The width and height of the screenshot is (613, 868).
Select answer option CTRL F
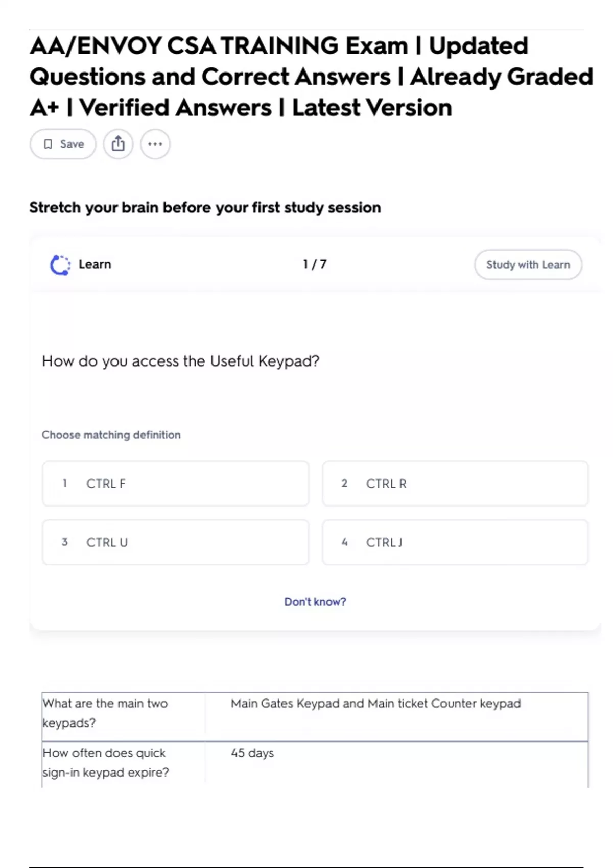click(x=175, y=484)
